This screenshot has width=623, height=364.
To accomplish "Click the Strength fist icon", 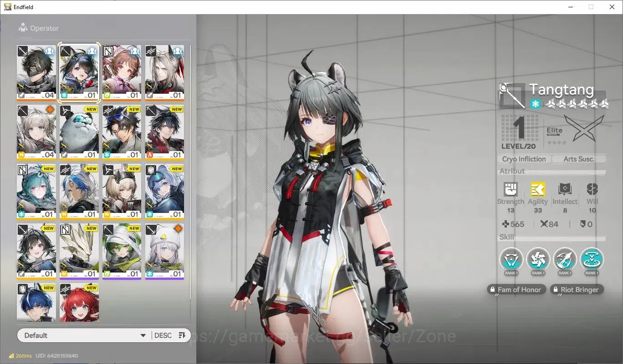I will (x=511, y=189).
